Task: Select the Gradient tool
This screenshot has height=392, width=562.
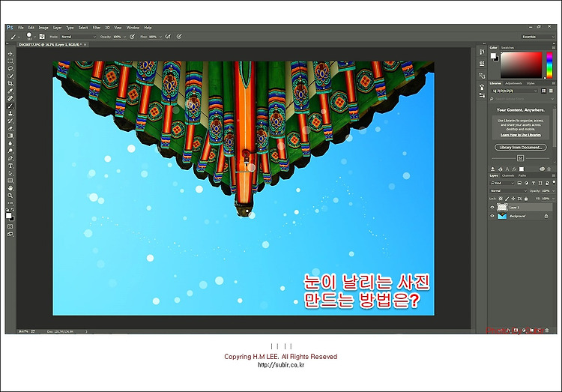Action: (x=10, y=136)
